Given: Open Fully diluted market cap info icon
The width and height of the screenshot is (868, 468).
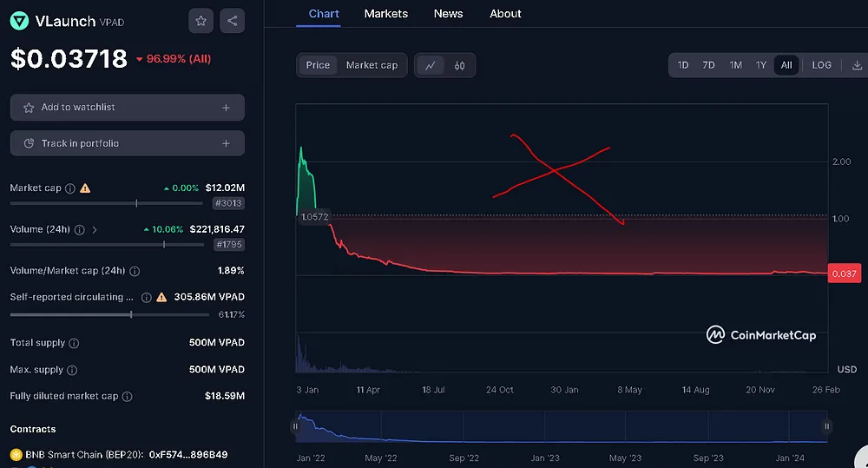Looking at the screenshot, I should point(127,397).
